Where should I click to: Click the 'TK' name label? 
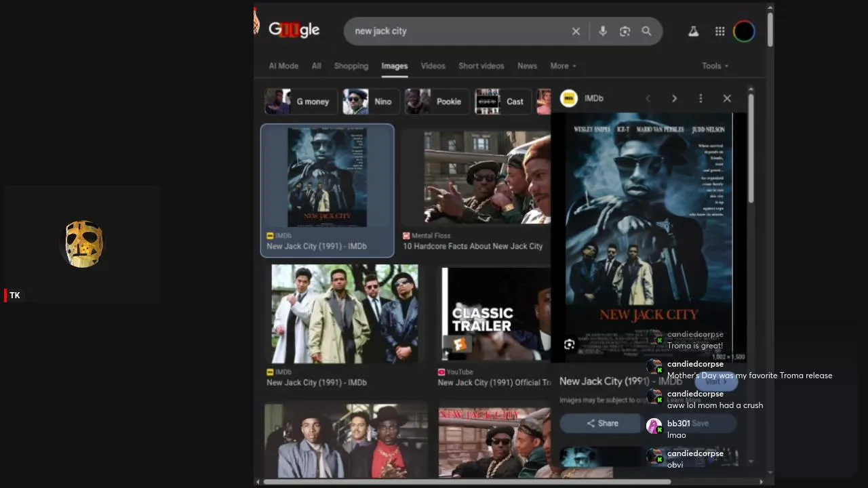click(15, 296)
